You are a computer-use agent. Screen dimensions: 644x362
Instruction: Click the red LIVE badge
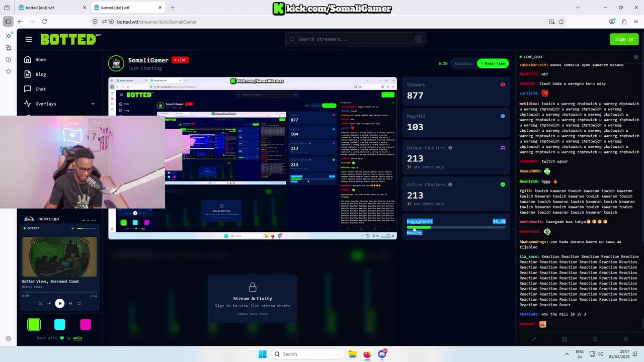180,60
